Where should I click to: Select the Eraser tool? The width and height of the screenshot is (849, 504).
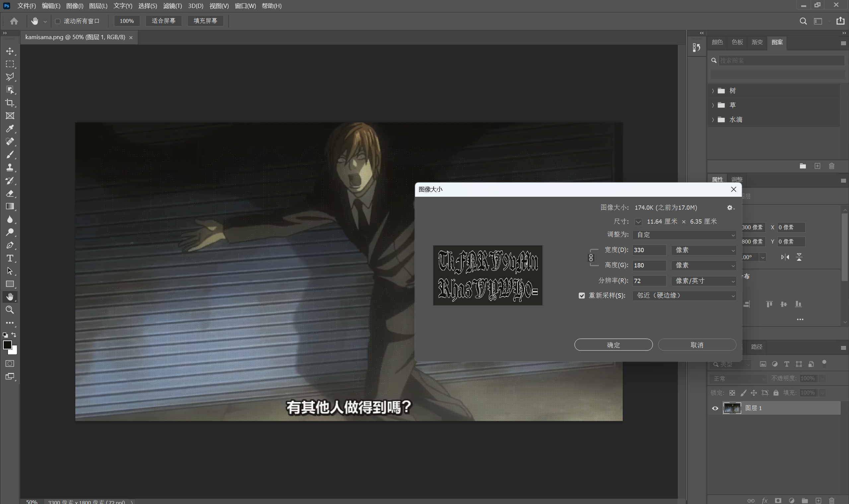coord(10,193)
